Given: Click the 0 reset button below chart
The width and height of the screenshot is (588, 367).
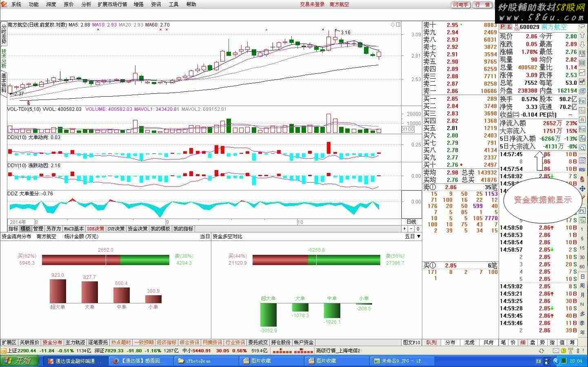Looking at the screenshot, I should pyautogui.click(x=418, y=229).
